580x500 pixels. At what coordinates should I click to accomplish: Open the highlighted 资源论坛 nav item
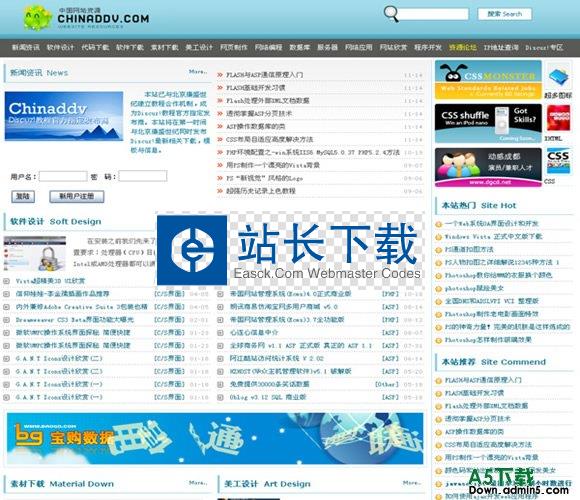(463, 47)
